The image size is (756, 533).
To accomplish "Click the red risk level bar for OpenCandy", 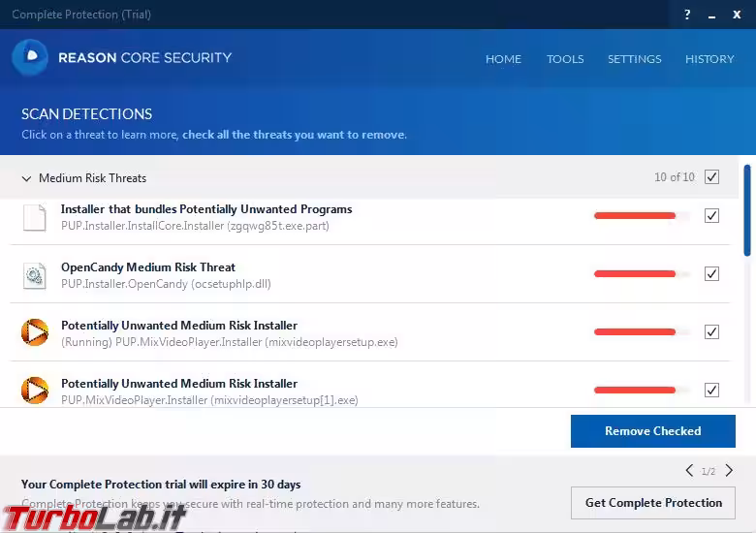I will point(635,273).
